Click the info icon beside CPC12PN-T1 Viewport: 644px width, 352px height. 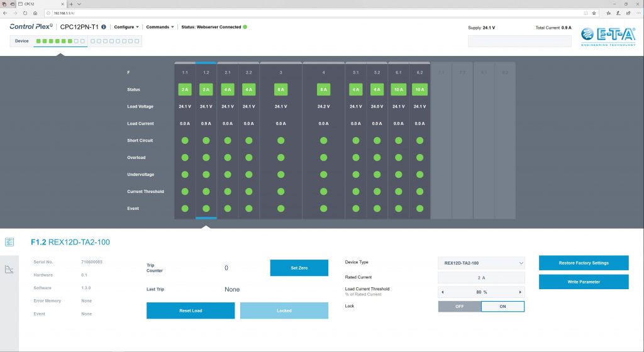(x=104, y=27)
